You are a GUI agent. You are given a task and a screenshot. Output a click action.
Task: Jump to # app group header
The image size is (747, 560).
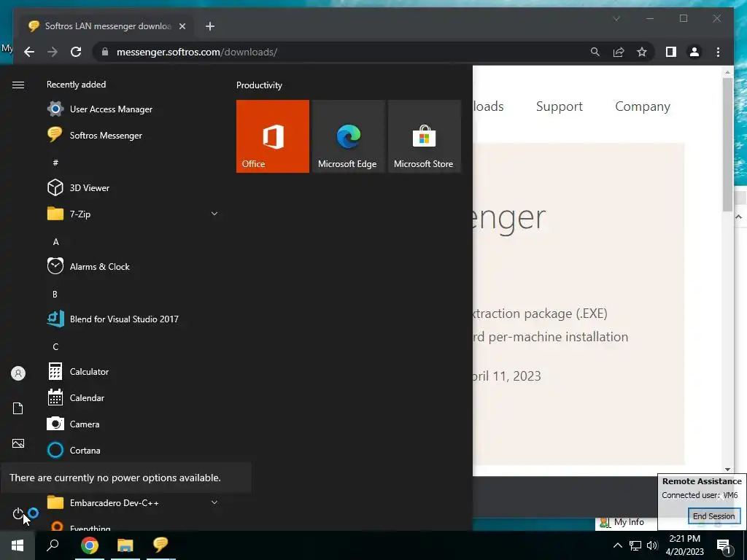pos(55,163)
